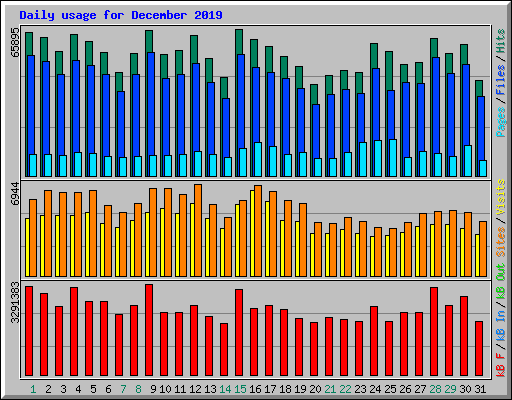Click day label 6 on the x-axis

(x=108, y=389)
